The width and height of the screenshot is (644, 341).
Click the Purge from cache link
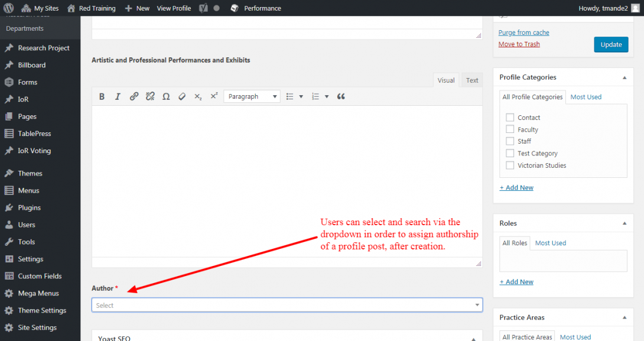tap(523, 32)
